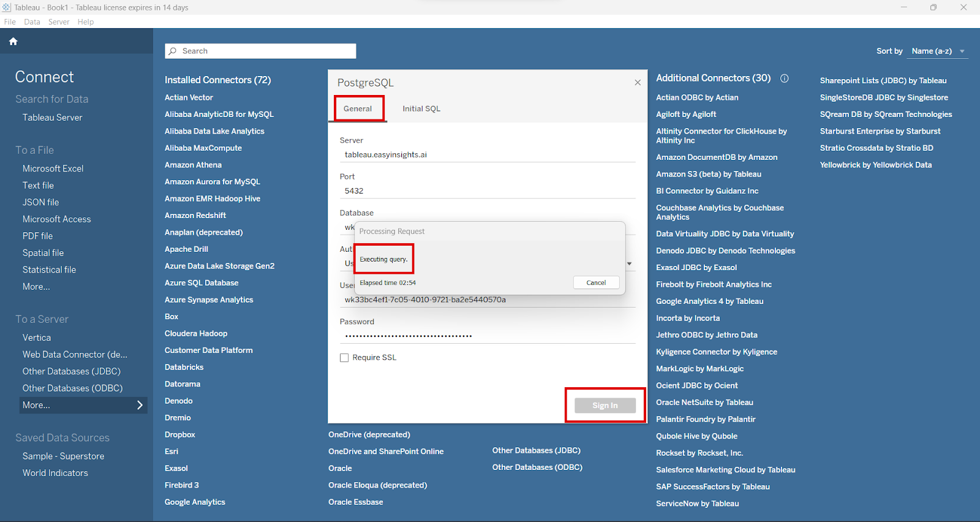980x522 pixels.
Task: Select Oracle Essbase connector
Action: pos(355,502)
